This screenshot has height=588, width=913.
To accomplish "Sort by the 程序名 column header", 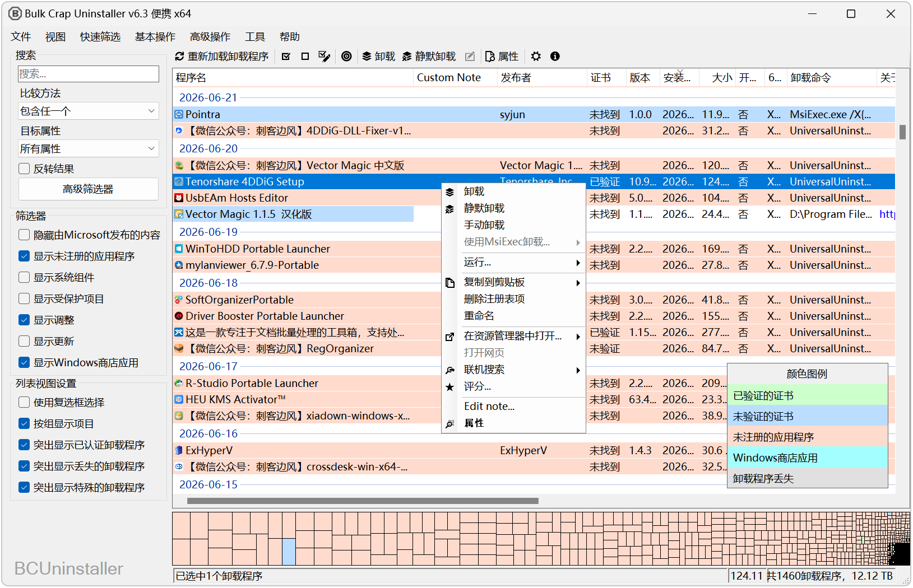I will tap(293, 78).
